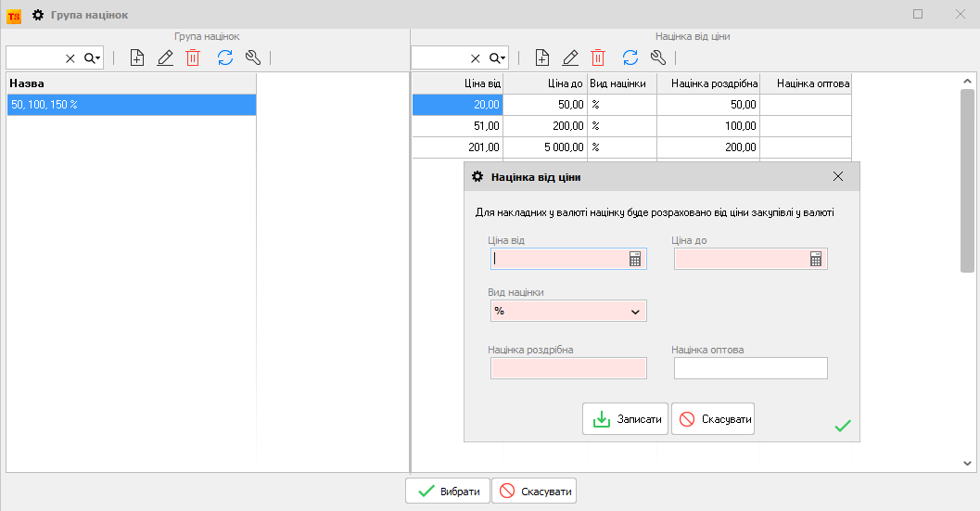Open search options dropdown in right panel

[498, 57]
